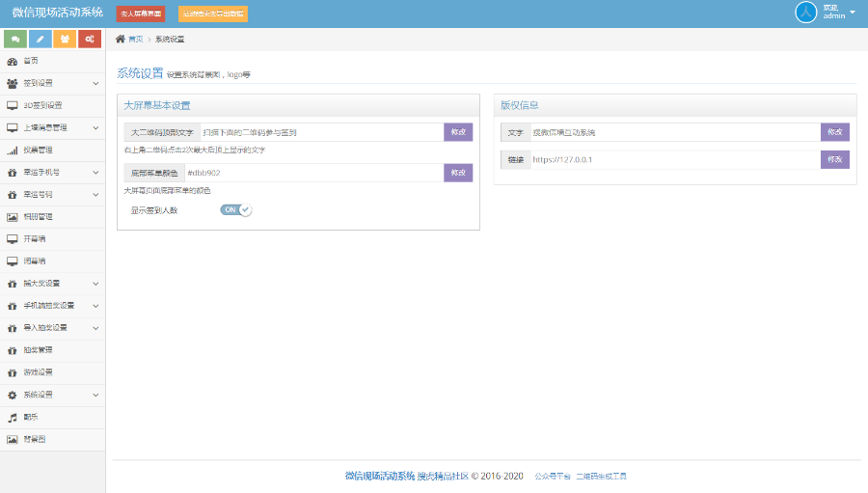Click the blue pencil shortcut icon
This screenshot has width=868, height=493.
40,39
